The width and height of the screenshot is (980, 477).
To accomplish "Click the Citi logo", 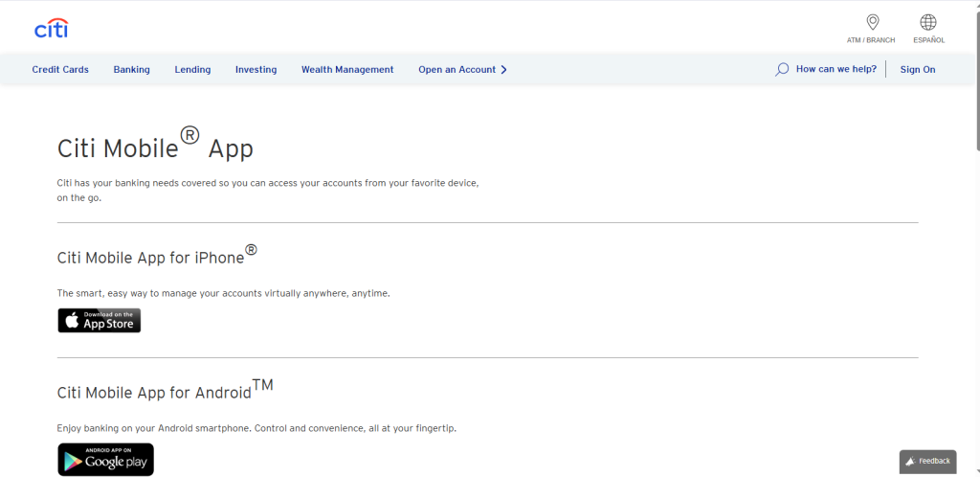I will click(52, 28).
